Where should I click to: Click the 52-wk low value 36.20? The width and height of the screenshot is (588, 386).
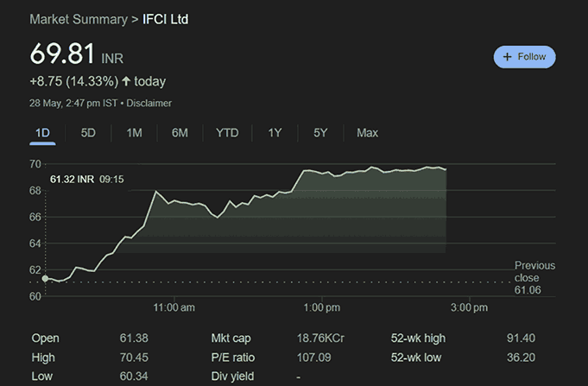[x=521, y=358]
